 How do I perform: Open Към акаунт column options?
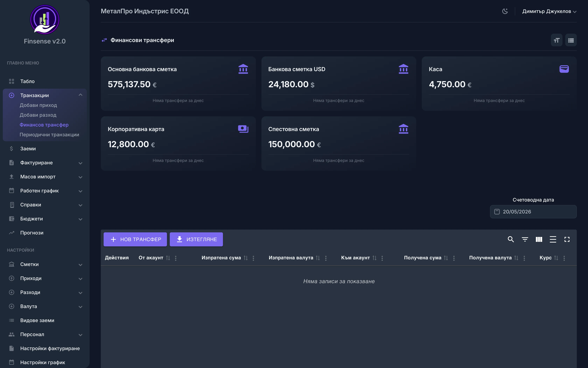[x=382, y=258]
